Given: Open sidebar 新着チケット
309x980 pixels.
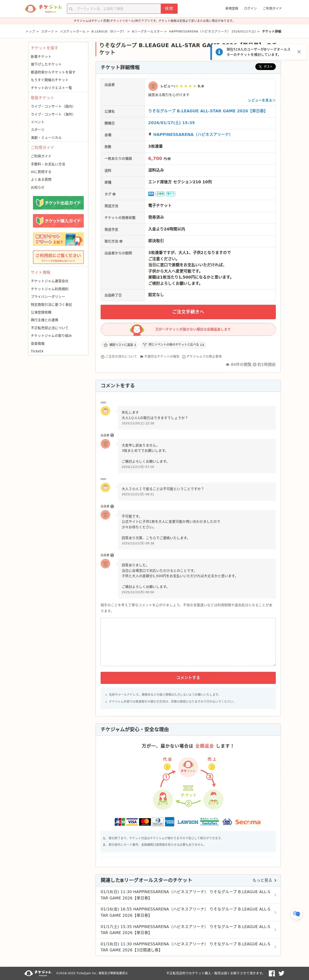Looking at the screenshot, I should point(41,57).
